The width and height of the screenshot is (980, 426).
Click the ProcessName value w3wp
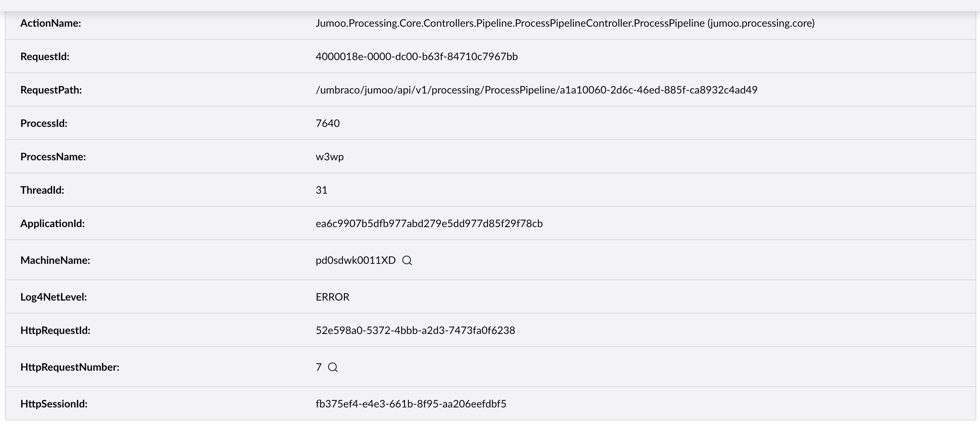[x=330, y=157]
